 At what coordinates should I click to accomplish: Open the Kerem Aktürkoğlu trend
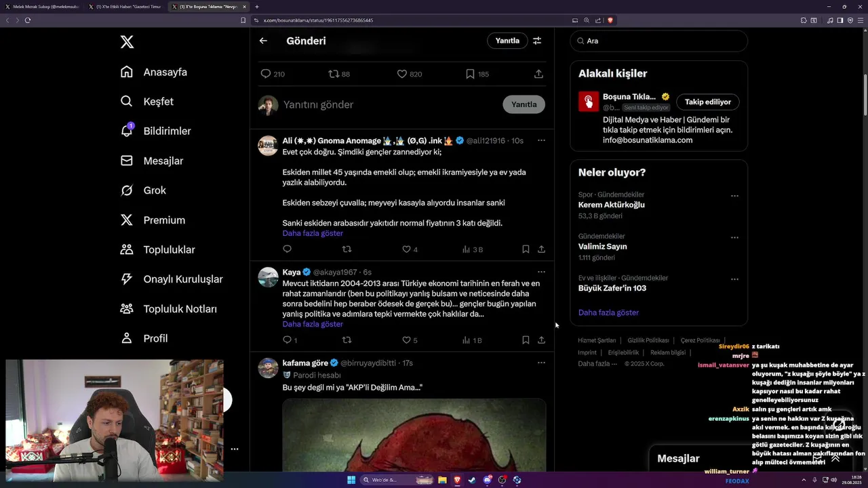[x=612, y=205]
